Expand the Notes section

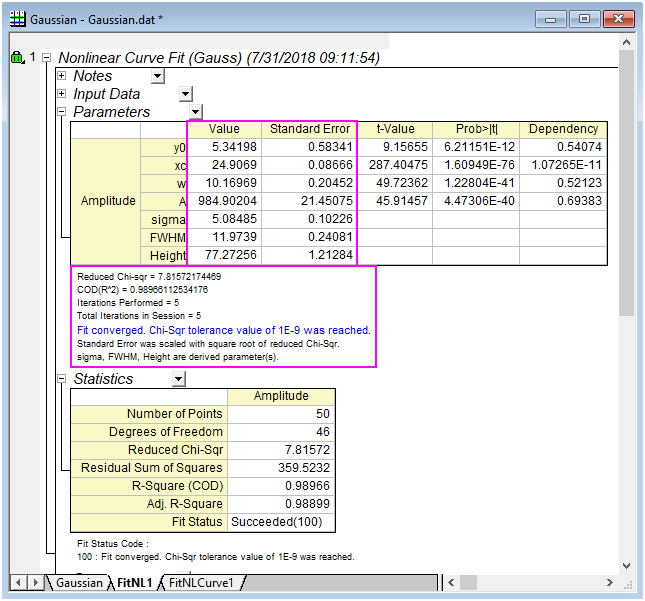click(x=62, y=76)
